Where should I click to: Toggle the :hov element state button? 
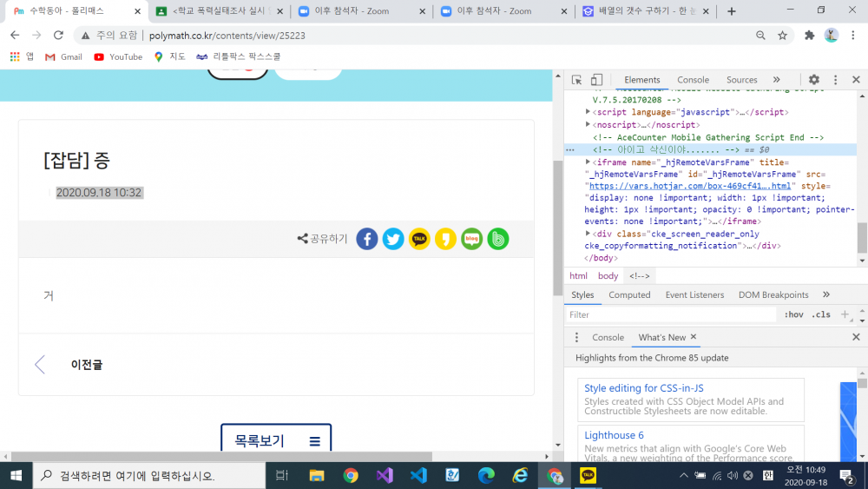[793, 314]
